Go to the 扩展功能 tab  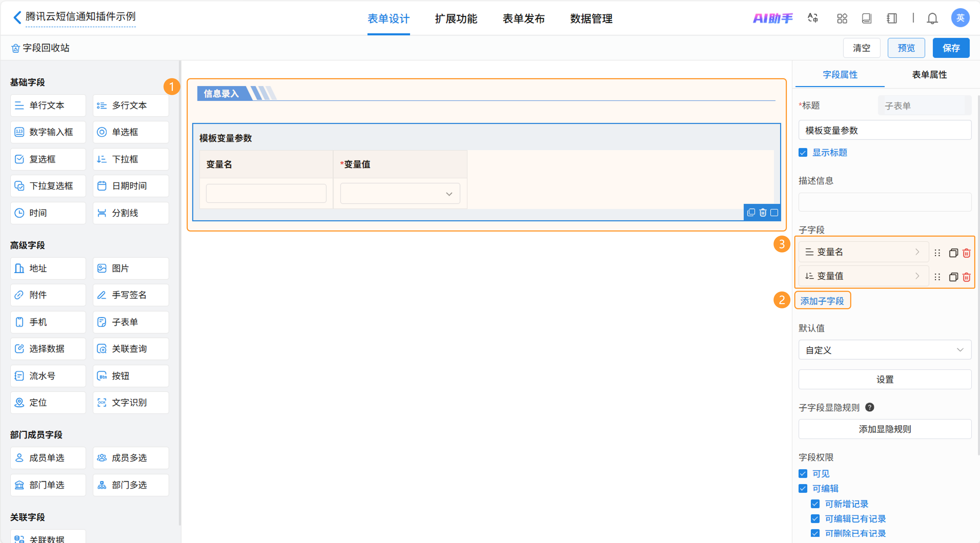(456, 19)
